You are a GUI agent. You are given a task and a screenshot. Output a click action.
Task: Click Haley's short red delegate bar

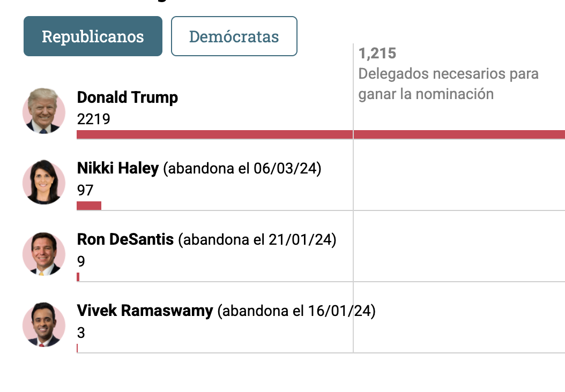(x=89, y=206)
